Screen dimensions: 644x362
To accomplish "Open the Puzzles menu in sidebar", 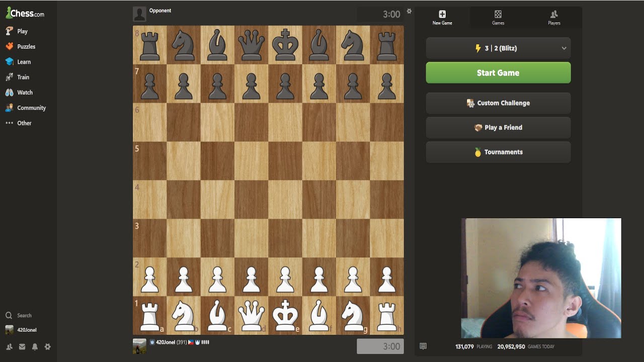I will [20, 46].
